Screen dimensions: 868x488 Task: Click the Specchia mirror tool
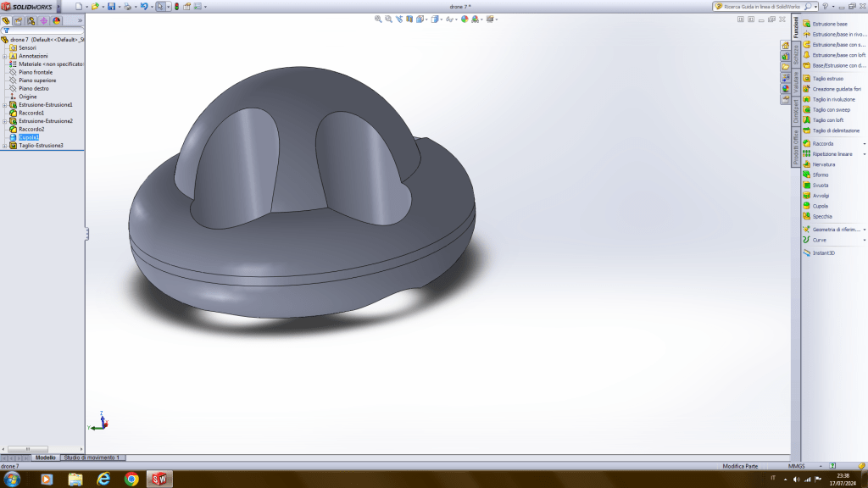pos(821,216)
